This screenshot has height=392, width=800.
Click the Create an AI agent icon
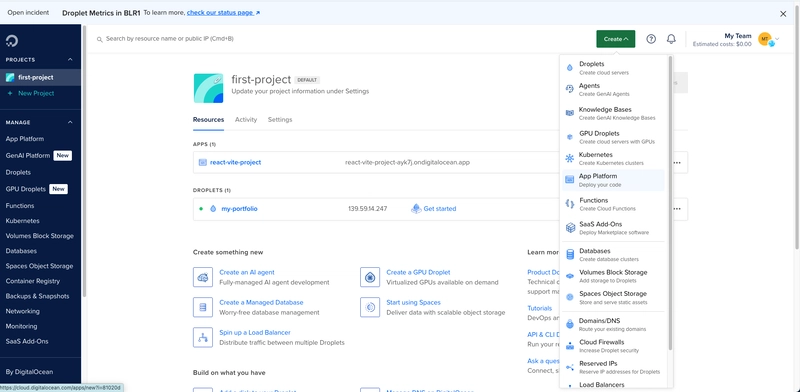[203, 277]
